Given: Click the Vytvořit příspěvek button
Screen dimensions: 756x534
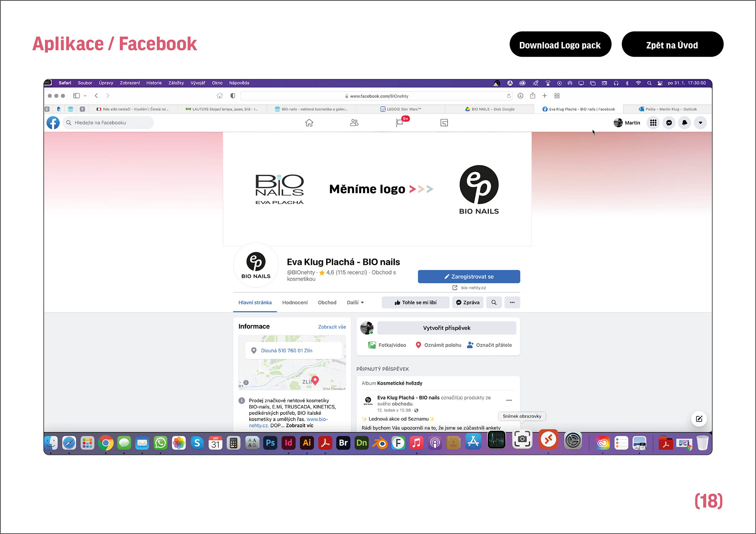Looking at the screenshot, I should coord(447,328).
